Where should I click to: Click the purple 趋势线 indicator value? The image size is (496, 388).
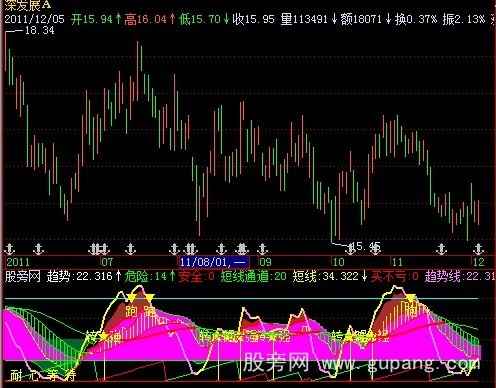coord(460,276)
